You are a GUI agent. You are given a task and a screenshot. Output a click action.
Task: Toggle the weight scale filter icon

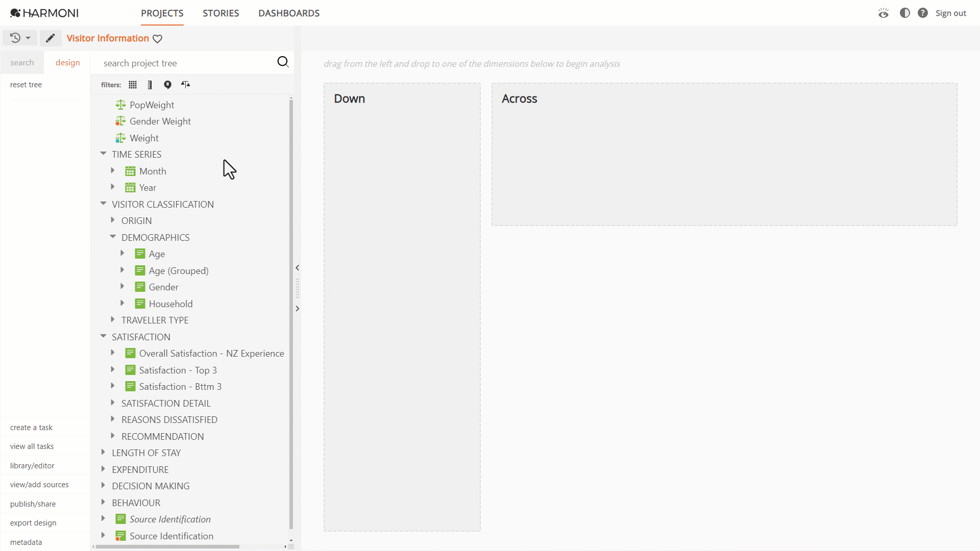[186, 85]
